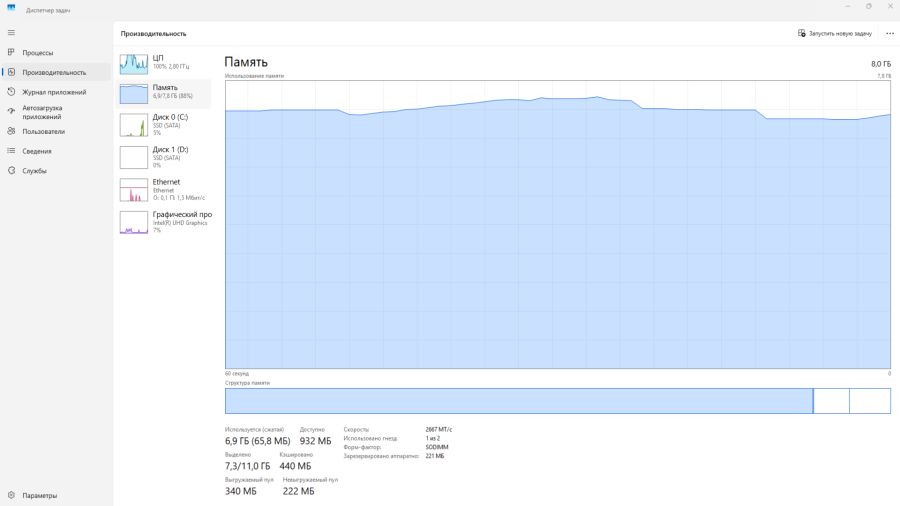Click the Структура памяти composition bar

pos(557,401)
